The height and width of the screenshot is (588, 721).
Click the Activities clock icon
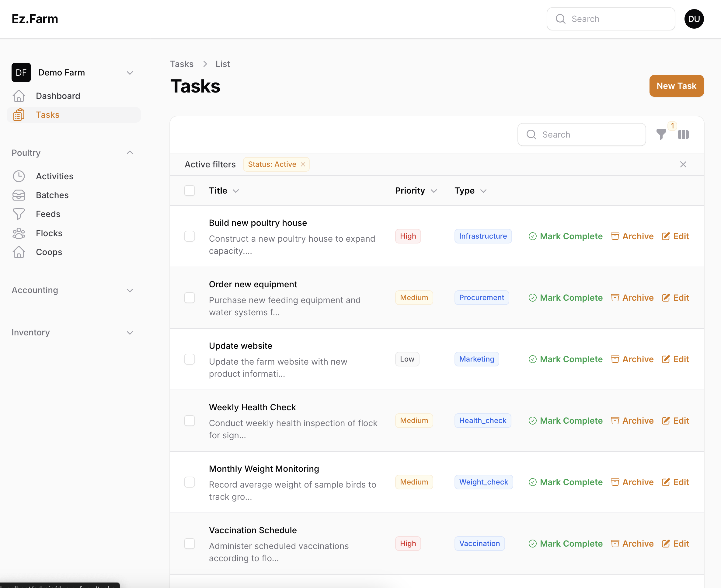(19, 176)
